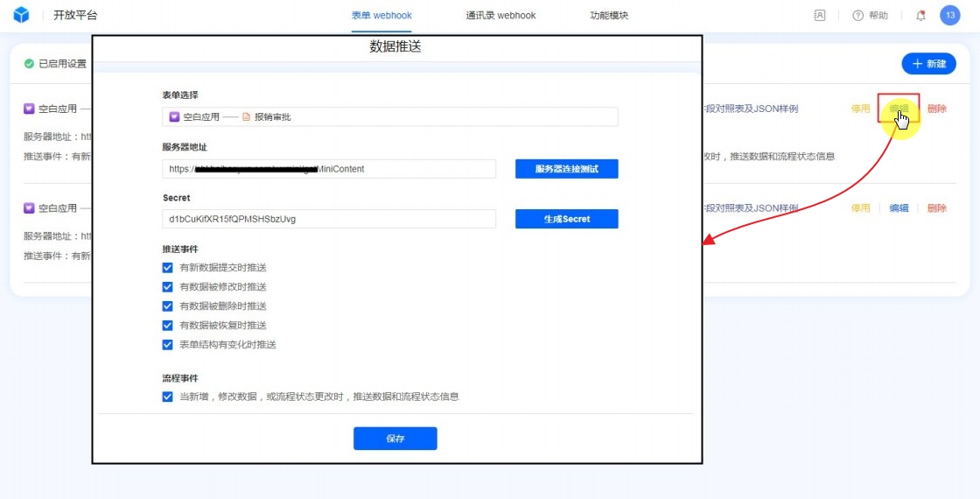
Task: Open the 功能模块 tab
Action: click(609, 15)
